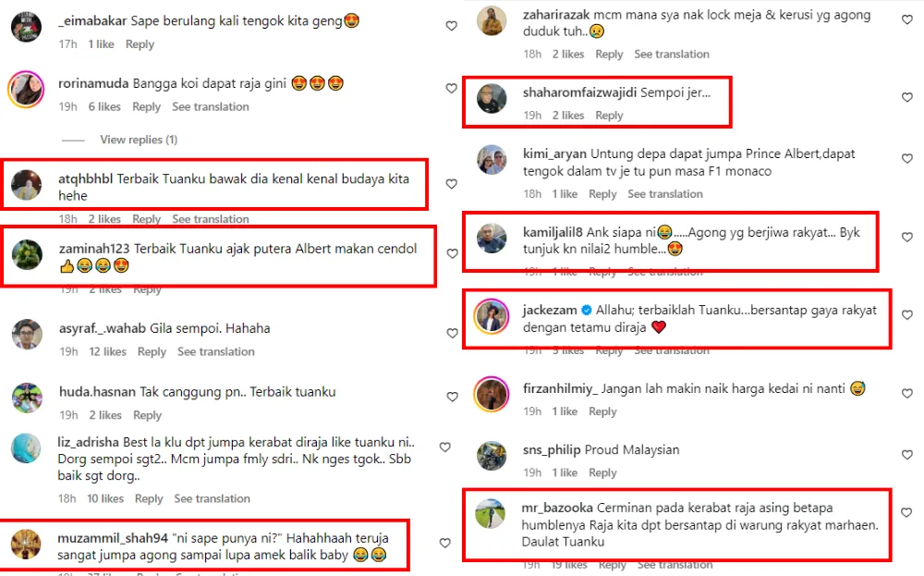Tap heart beside huda.hasnan's comment
The image size is (924, 576).
[452, 397]
